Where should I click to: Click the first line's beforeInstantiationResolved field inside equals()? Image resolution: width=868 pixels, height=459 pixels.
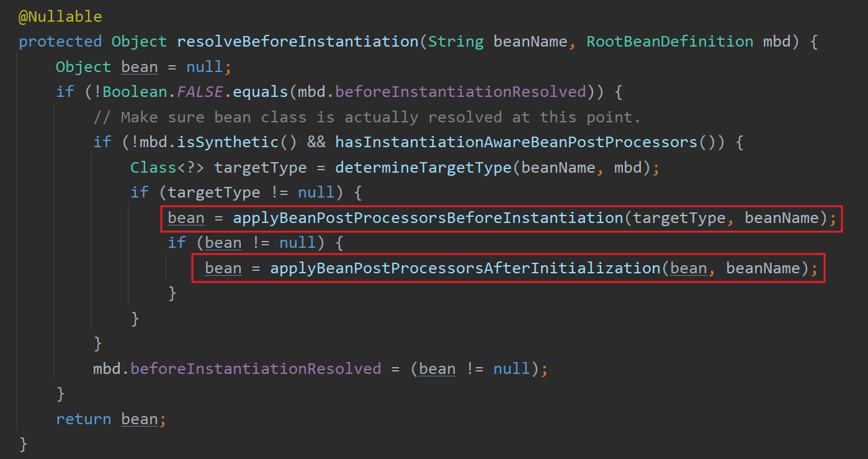coord(460,92)
